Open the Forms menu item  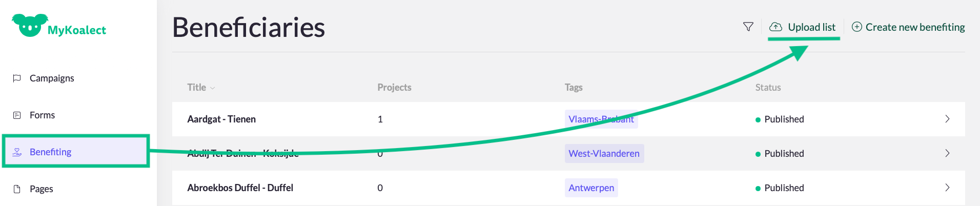click(42, 115)
